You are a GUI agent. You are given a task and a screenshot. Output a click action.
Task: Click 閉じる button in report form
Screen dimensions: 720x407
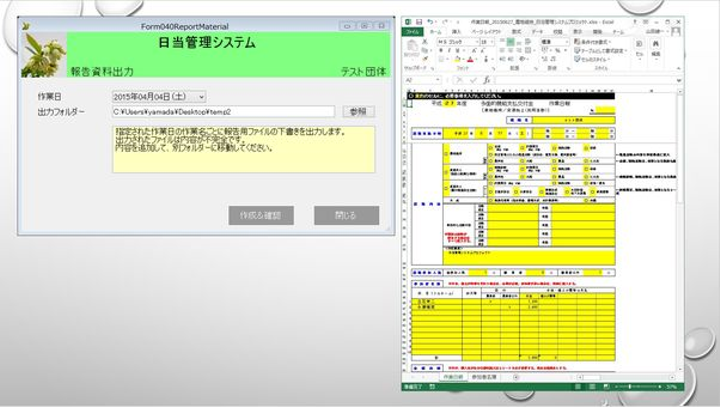(346, 215)
